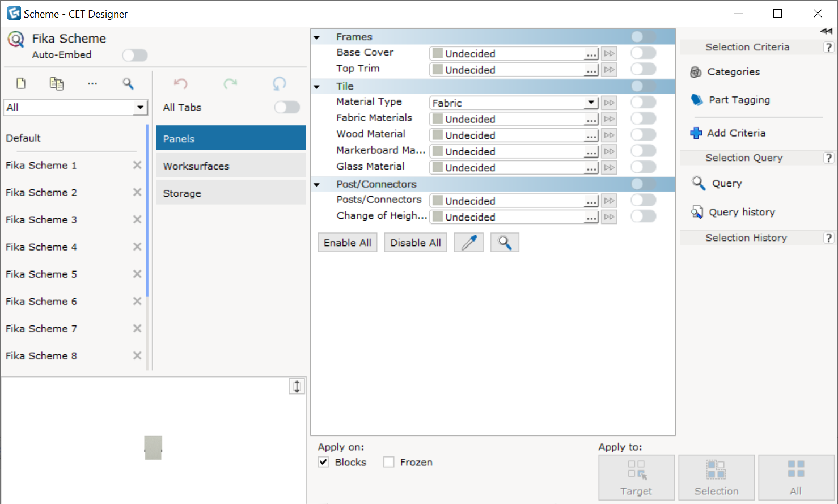This screenshot has width=838, height=504.
Task: Select the Panels tab
Action: 231,138
